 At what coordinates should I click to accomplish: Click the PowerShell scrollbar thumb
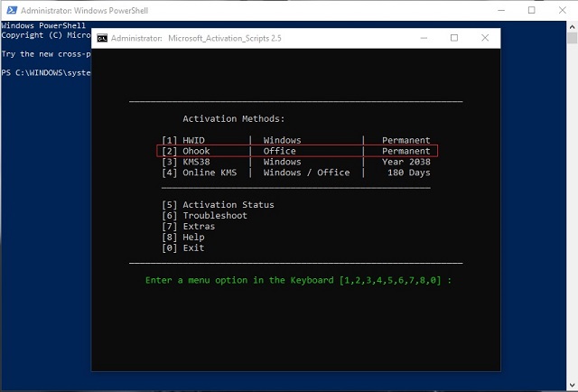tap(572, 38)
